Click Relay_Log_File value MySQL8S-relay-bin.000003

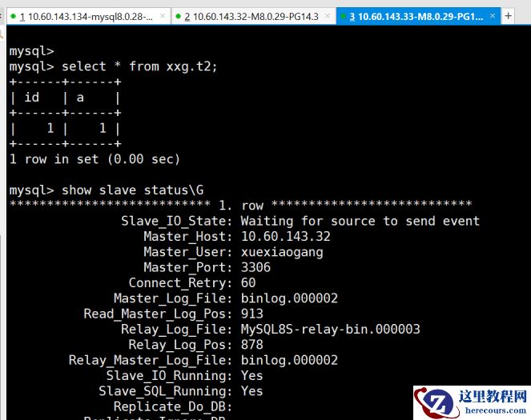pyautogui.click(x=330, y=329)
